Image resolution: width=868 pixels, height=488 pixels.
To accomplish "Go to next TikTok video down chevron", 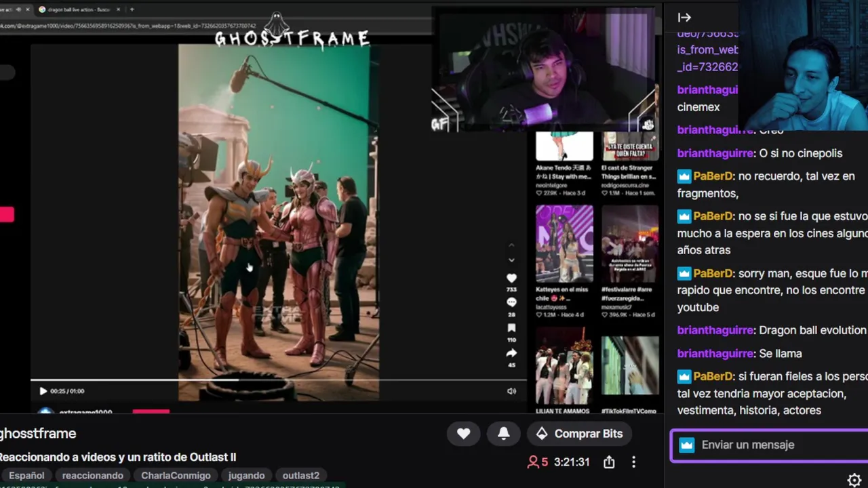I will coord(511,260).
